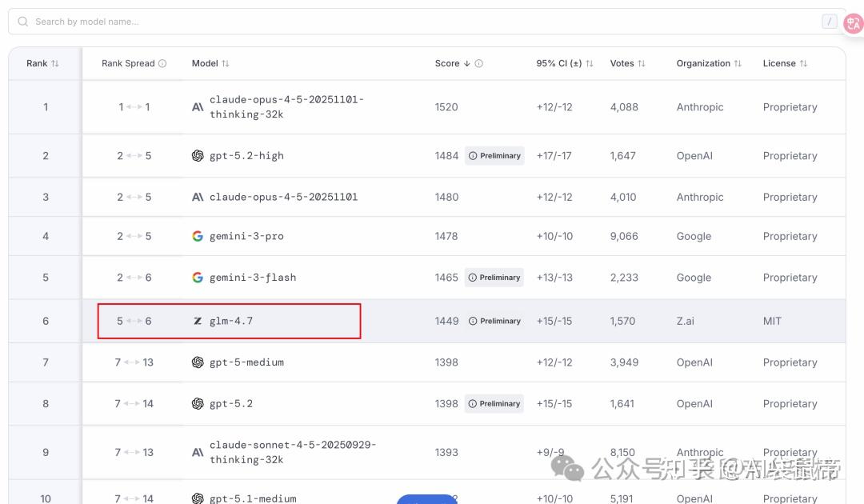
Task: Click the search magnifier icon
Action: pos(23,22)
